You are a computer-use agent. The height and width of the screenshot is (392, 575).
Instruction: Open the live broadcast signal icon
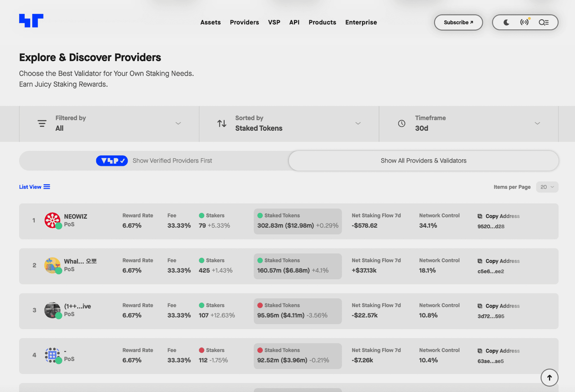(x=525, y=22)
